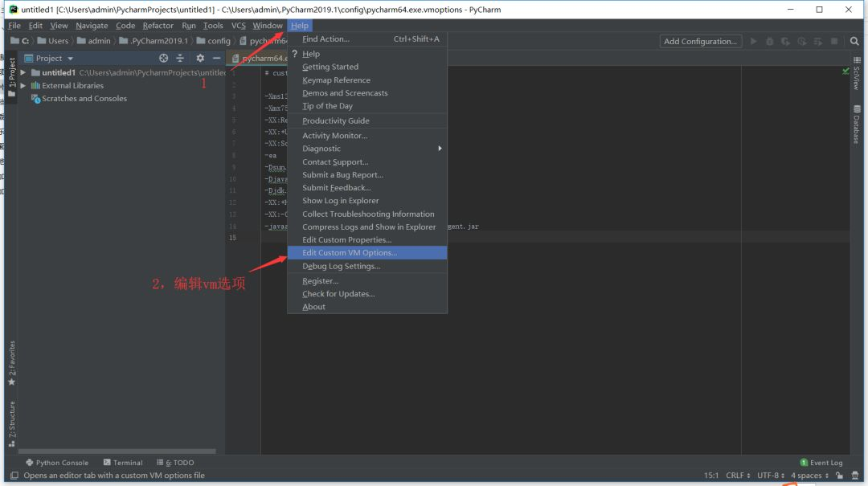Select Show Log in Explorer

tap(367, 200)
